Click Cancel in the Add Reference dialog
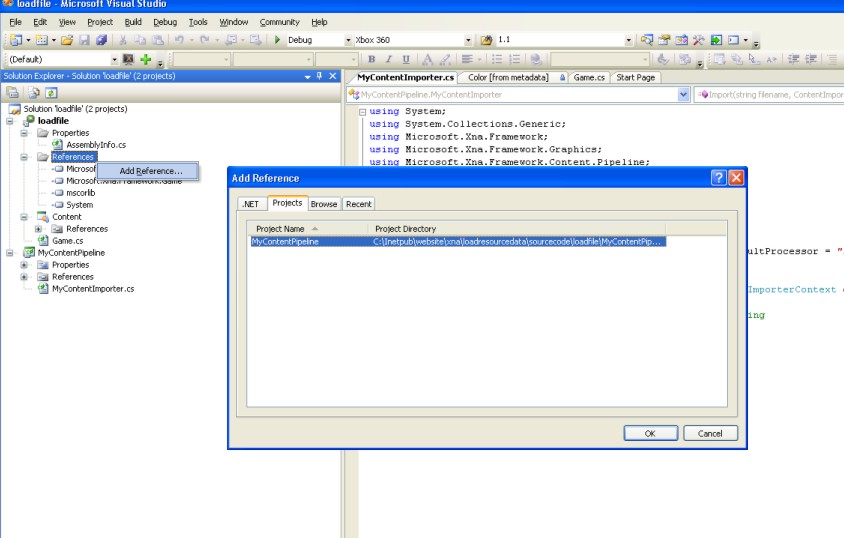Image resolution: width=844 pixels, height=538 pixels. tap(710, 433)
